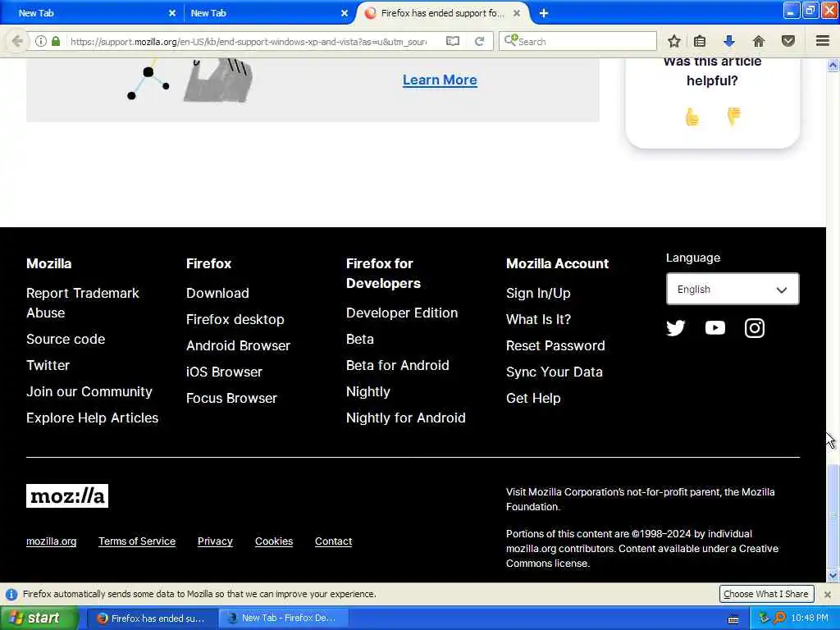Open the Firefox desktop link

pyautogui.click(x=235, y=319)
